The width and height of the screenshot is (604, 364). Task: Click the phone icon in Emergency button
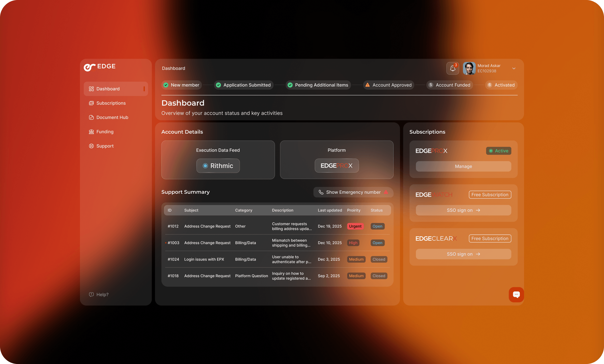click(x=321, y=192)
